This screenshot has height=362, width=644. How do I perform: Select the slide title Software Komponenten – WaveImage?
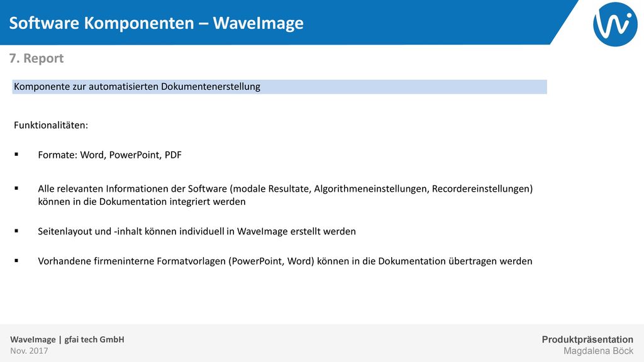click(156, 23)
